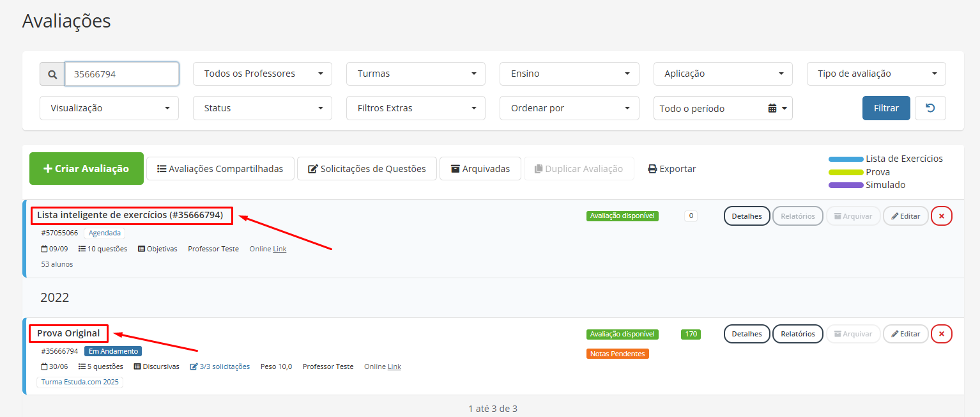This screenshot has width=980, height=417.
Task: Click Peso 10,0 text
Action: point(276,366)
